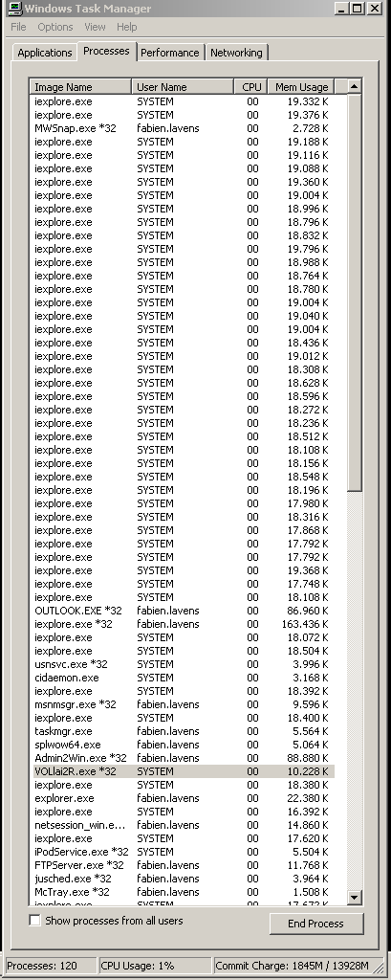Viewport: 391px width, 980px height.
Task: Click the 88.880 K memory value
Action: pos(307,758)
